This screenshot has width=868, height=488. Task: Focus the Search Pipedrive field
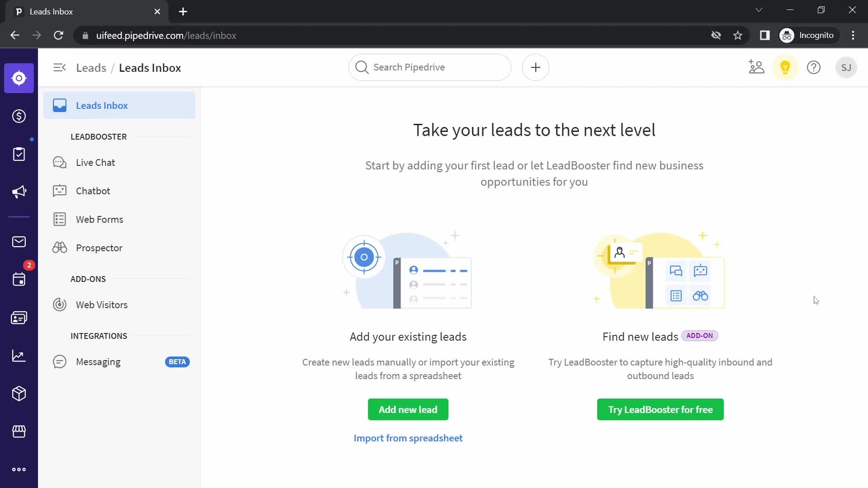pos(430,67)
